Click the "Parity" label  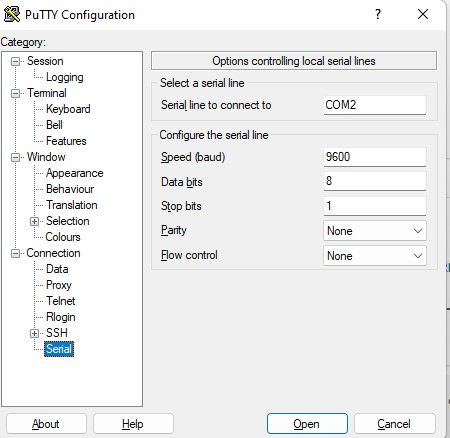[173, 230]
